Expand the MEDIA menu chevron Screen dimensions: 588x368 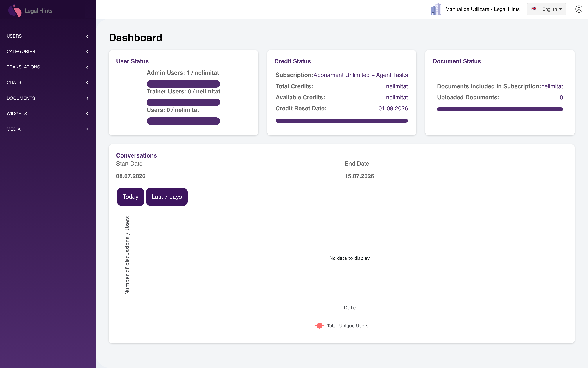87,129
